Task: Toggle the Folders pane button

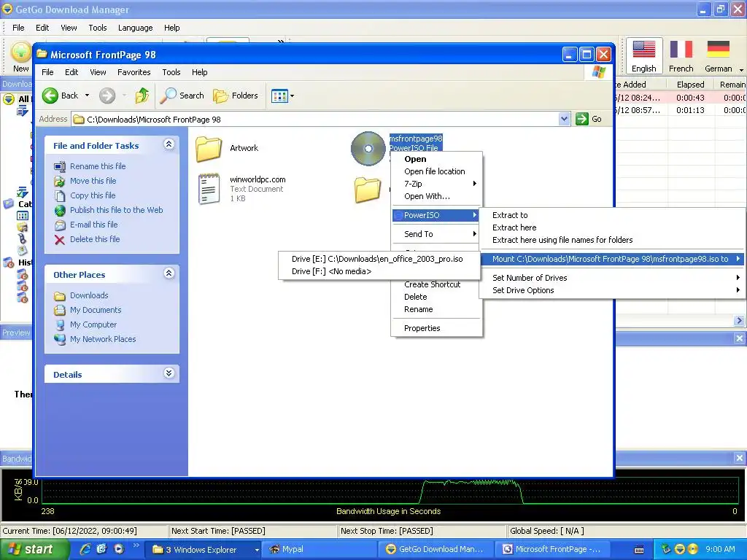Action: point(236,96)
